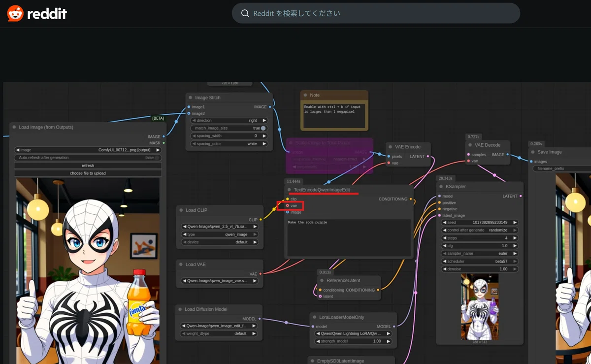The width and height of the screenshot is (591, 364).
Task: Open the sampler_name euler selector
Action: click(x=480, y=254)
